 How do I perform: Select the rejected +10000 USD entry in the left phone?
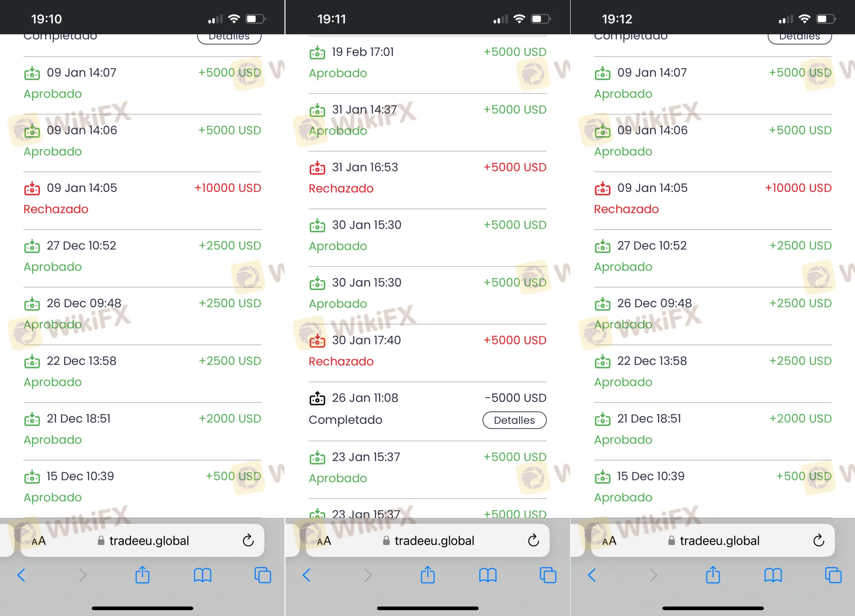tap(142, 198)
